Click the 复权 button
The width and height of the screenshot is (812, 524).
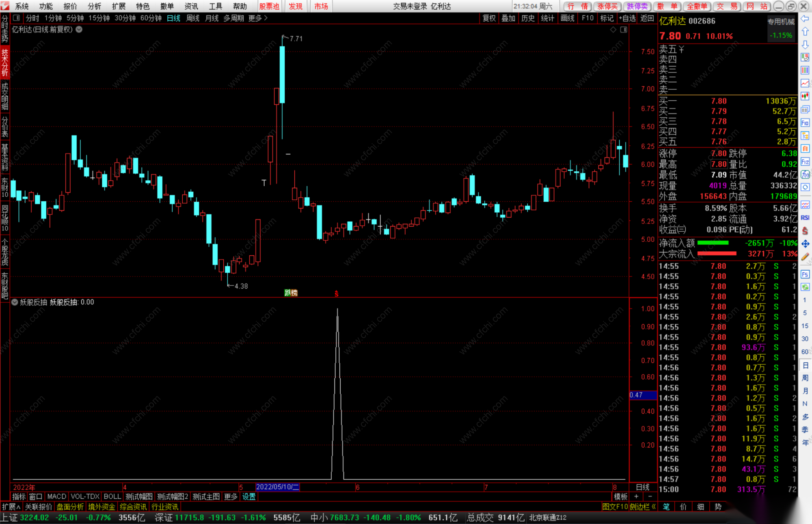489,18
